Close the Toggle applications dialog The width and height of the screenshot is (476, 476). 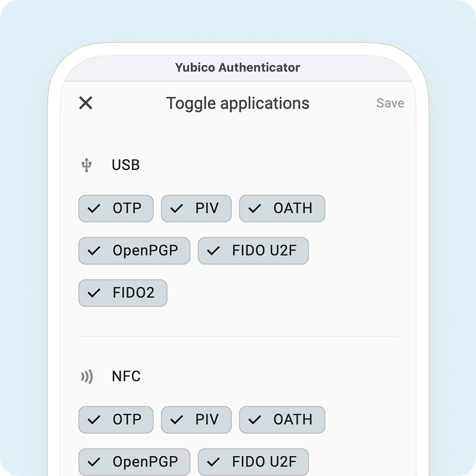(86, 103)
